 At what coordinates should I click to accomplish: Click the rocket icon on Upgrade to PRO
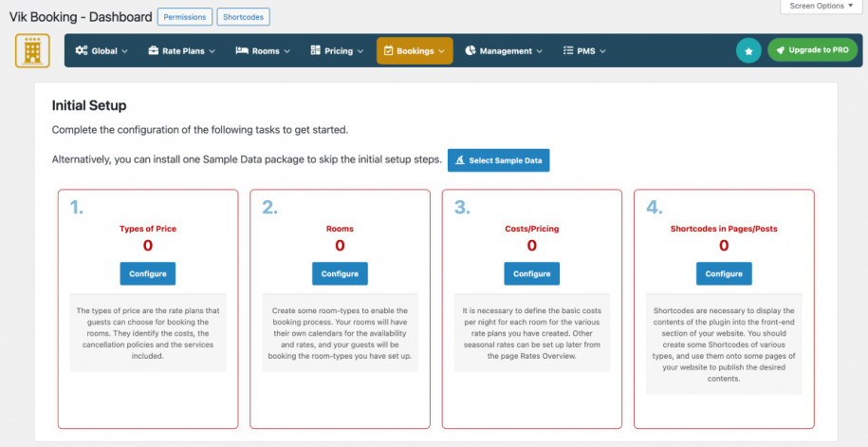click(x=781, y=50)
